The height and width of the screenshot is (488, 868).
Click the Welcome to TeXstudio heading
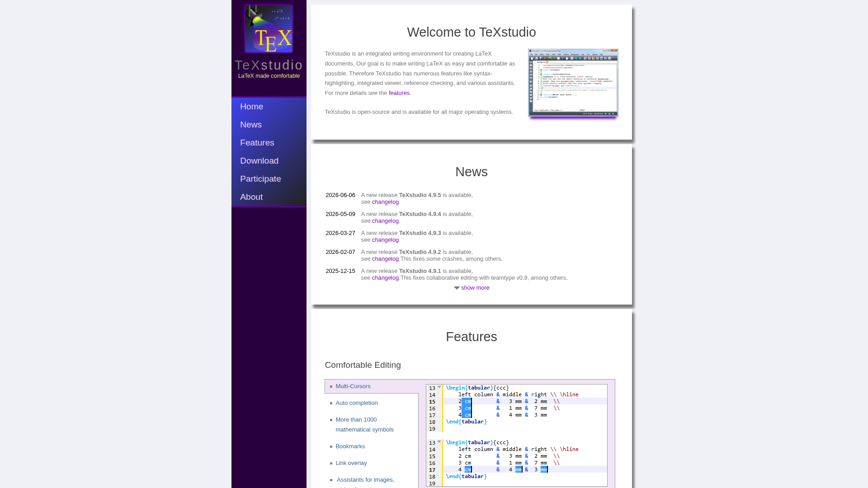tap(472, 32)
